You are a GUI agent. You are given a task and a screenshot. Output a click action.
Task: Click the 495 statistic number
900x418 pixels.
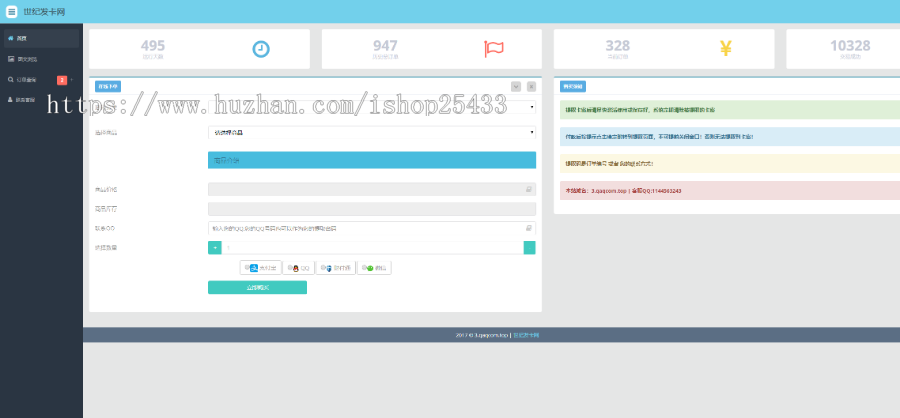click(x=153, y=45)
